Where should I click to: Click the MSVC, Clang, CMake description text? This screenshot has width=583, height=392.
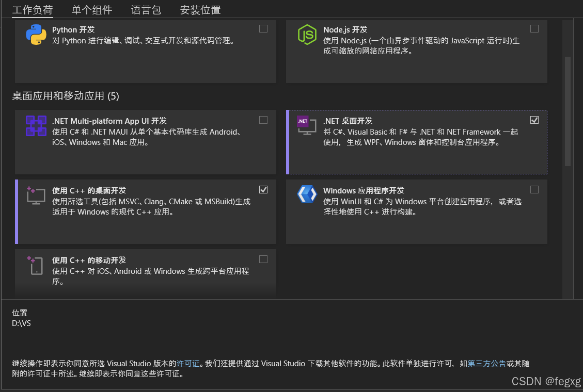[x=151, y=207]
